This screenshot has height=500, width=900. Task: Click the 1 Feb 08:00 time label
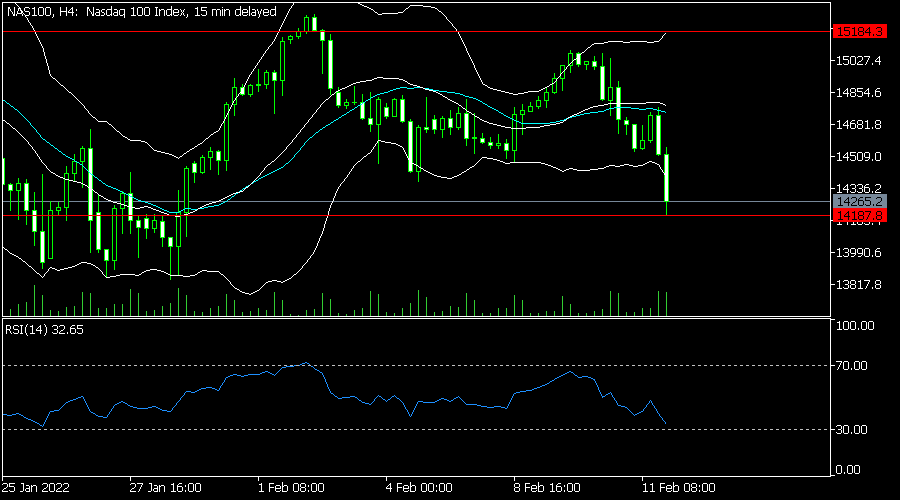click(291, 488)
